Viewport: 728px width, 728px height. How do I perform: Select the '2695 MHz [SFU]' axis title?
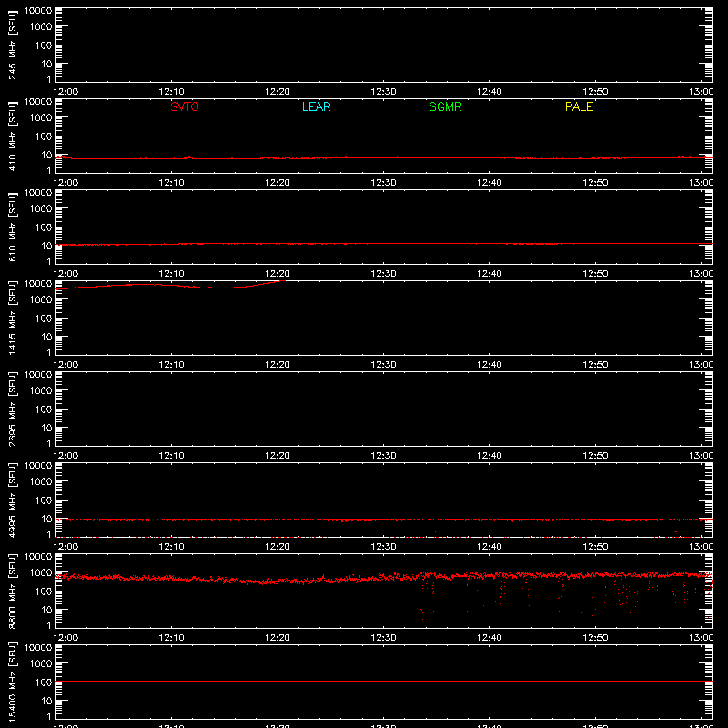click(x=12, y=409)
